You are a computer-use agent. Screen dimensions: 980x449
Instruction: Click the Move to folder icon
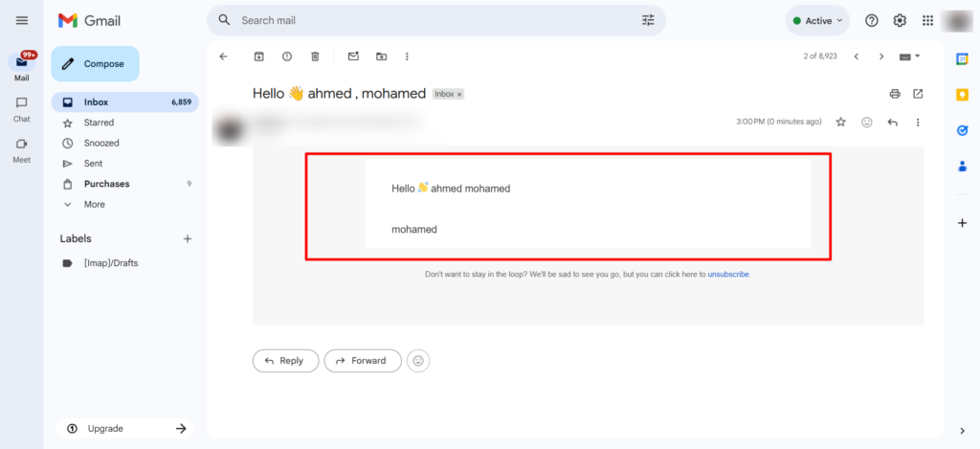[381, 56]
